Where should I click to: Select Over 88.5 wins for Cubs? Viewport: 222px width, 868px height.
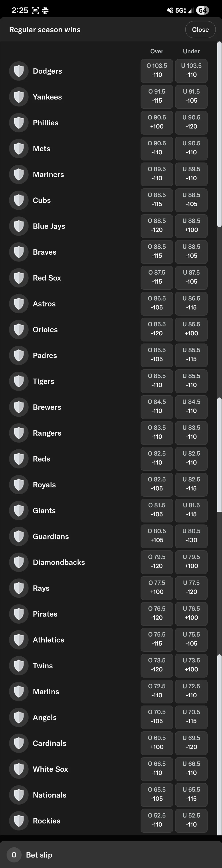(157, 200)
